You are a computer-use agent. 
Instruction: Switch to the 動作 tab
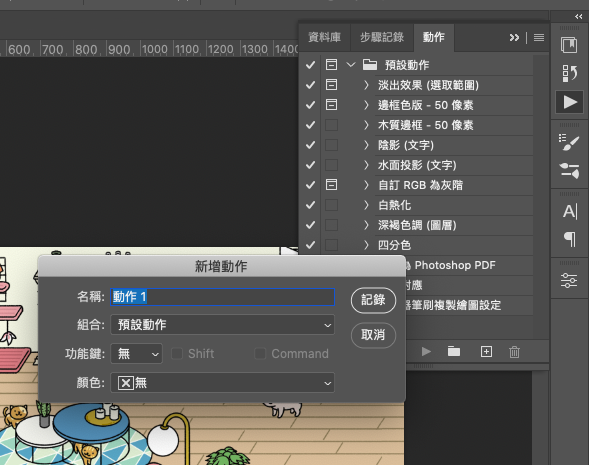click(x=434, y=37)
